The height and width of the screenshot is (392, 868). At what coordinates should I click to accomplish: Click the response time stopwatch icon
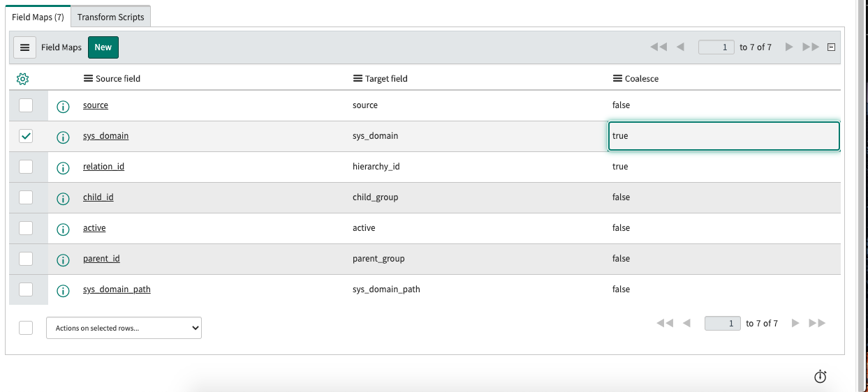(821, 377)
